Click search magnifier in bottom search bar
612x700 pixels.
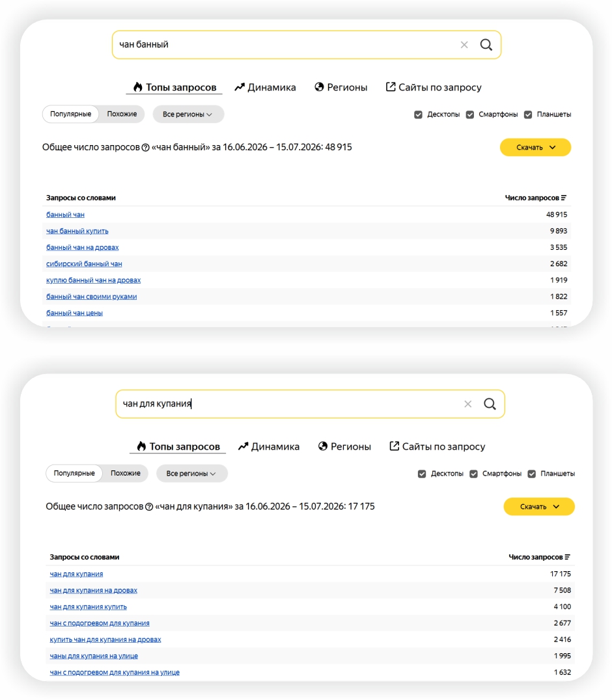[490, 404]
